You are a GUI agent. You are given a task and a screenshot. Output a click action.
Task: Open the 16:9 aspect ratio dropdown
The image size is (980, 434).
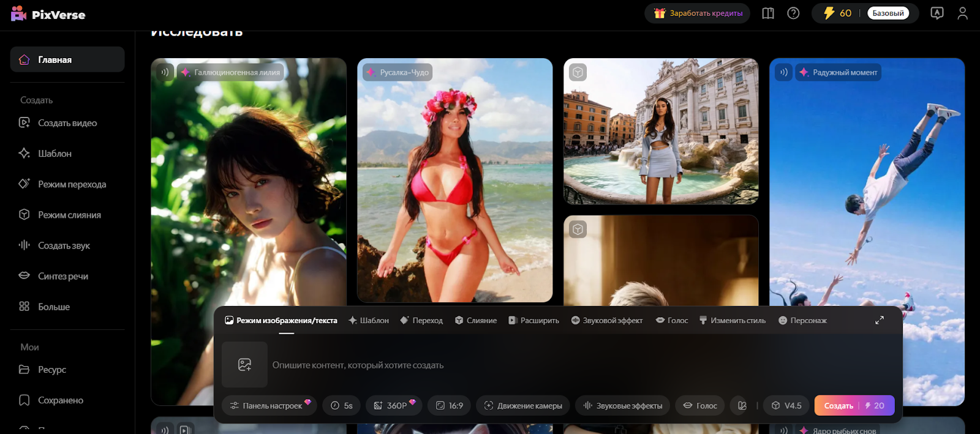449,405
